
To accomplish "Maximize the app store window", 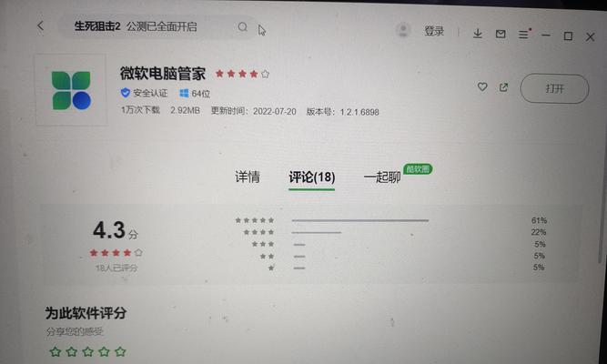I will (x=568, y=36).
